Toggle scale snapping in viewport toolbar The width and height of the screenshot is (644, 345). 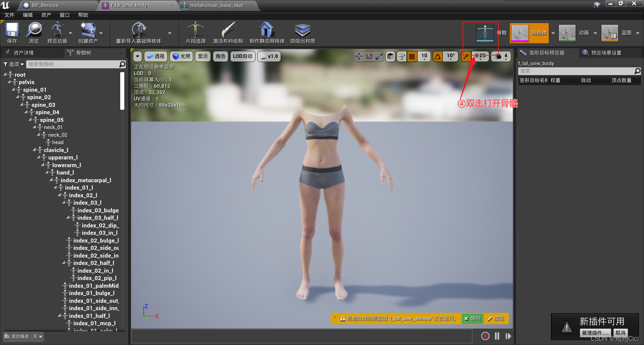pos(466,56)
